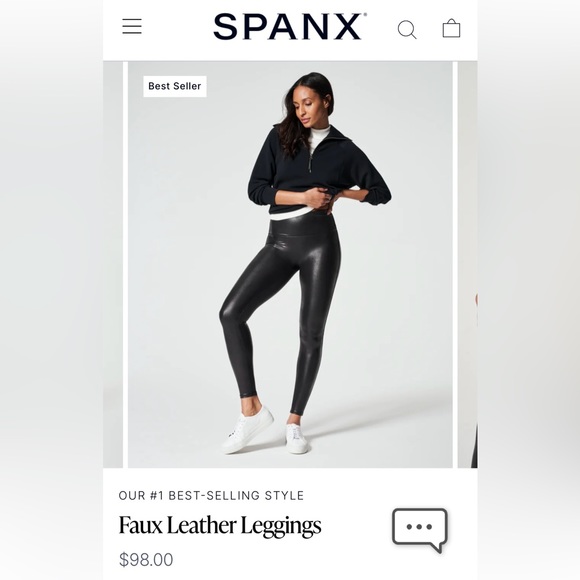Click the three dots inside chat bubble
The image size is (580, 580).
pos(419,527)
